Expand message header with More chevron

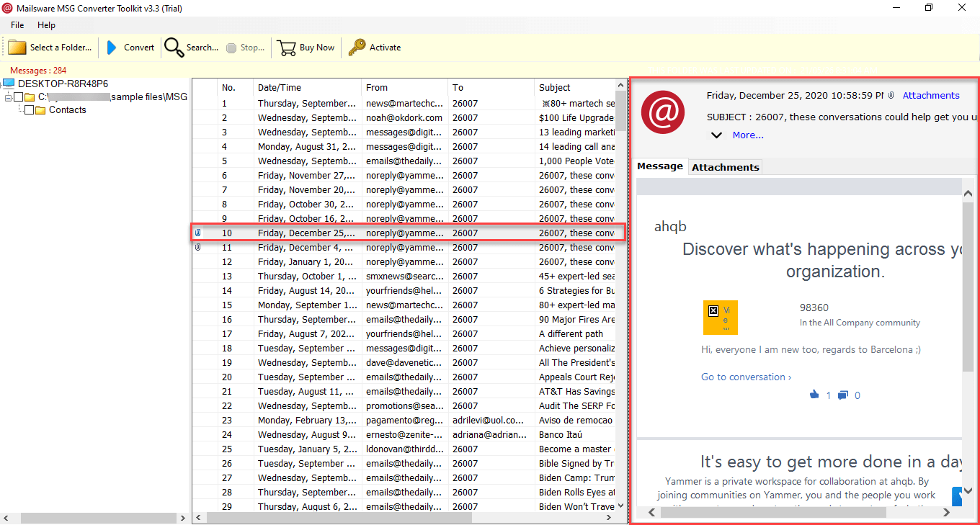point(716,135)
